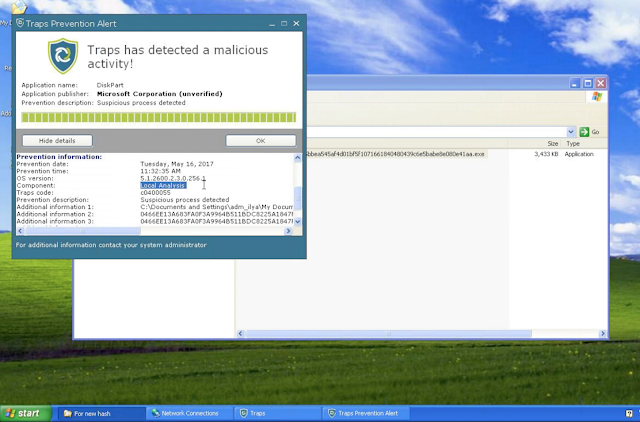Click Explorer horizontal scrollbar thumb

click(389, 333)
